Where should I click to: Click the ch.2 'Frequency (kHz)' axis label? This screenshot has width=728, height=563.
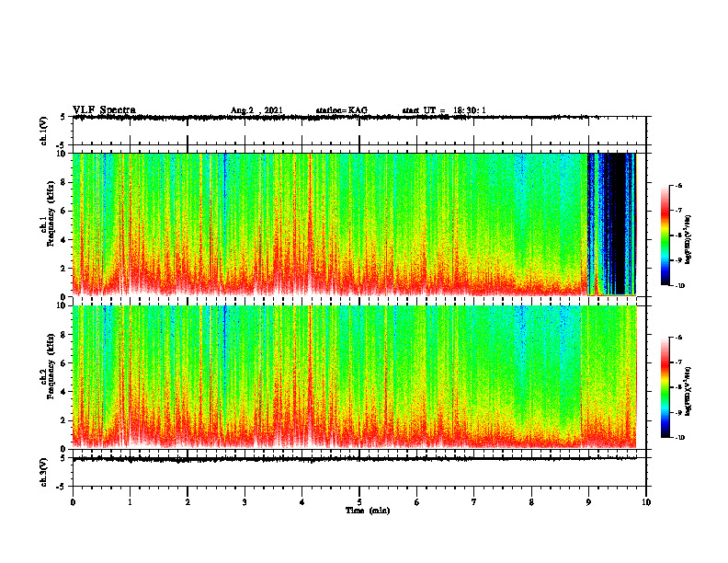[51, 366]
